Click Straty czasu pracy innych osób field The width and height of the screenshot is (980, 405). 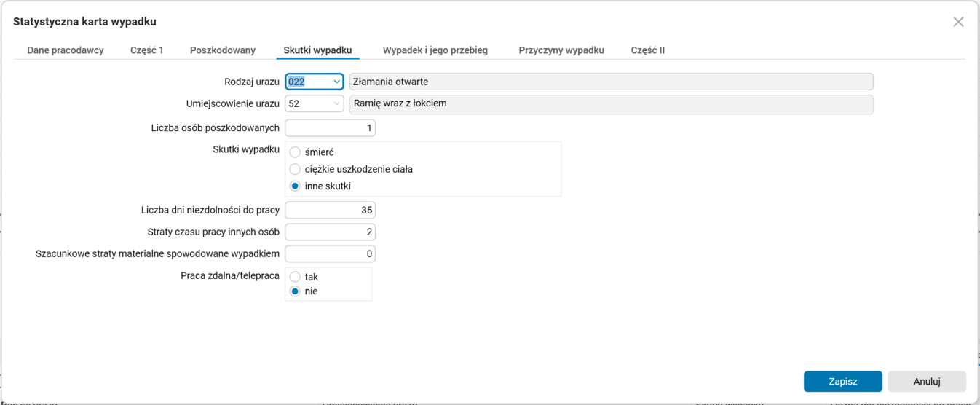(330, 232)
